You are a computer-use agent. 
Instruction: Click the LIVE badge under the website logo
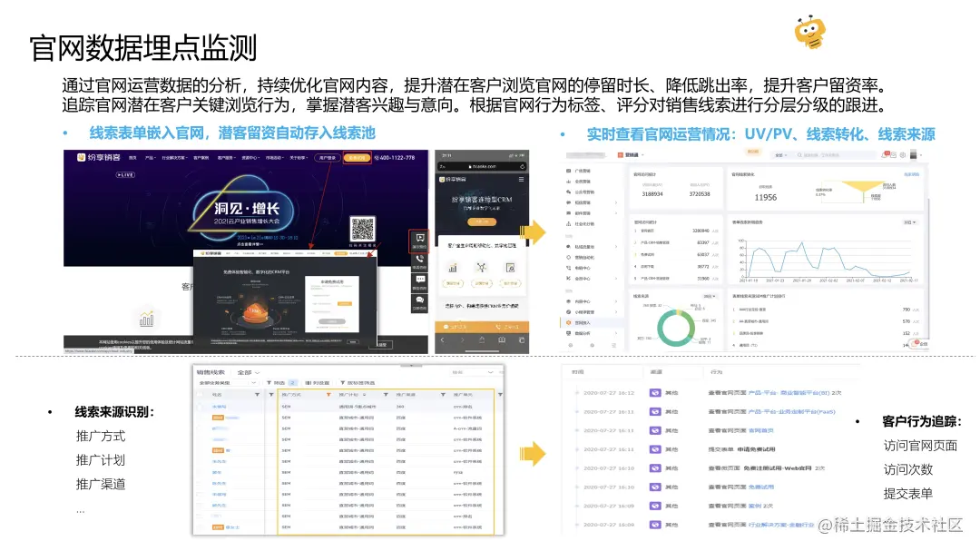(x=125, y=174)
